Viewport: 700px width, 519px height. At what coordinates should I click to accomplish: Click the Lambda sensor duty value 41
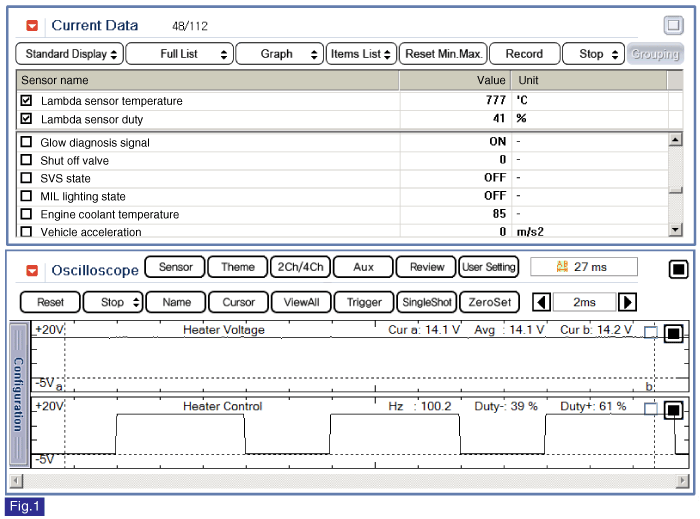pyautogui.click(x=499, y=118)
